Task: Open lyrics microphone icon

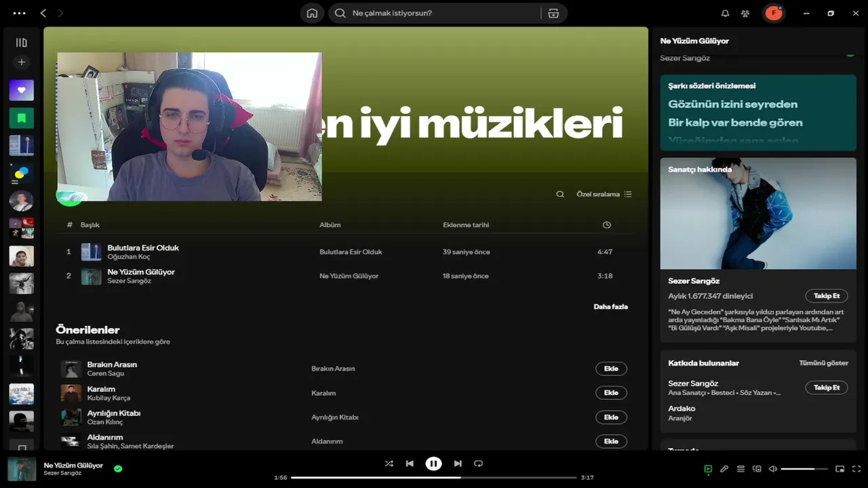Action: pos(724,469)
